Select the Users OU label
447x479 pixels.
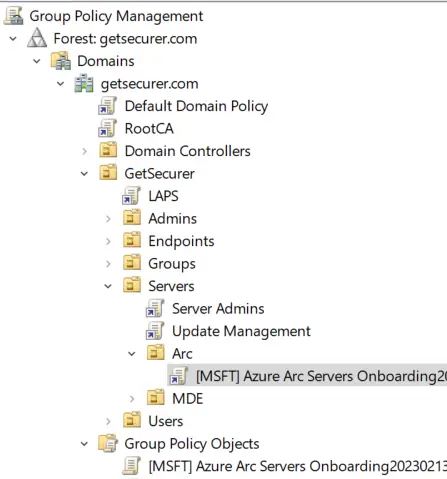click(x=166, y=421)
